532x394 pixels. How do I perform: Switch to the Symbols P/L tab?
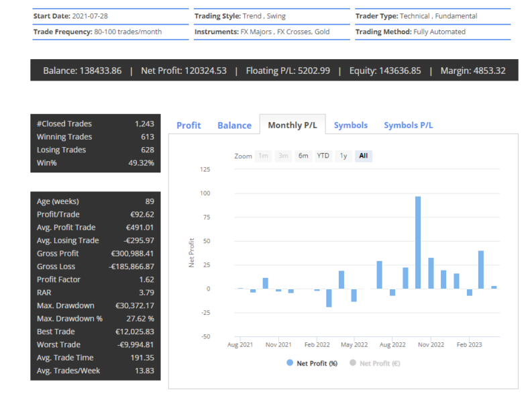(408, 126)
